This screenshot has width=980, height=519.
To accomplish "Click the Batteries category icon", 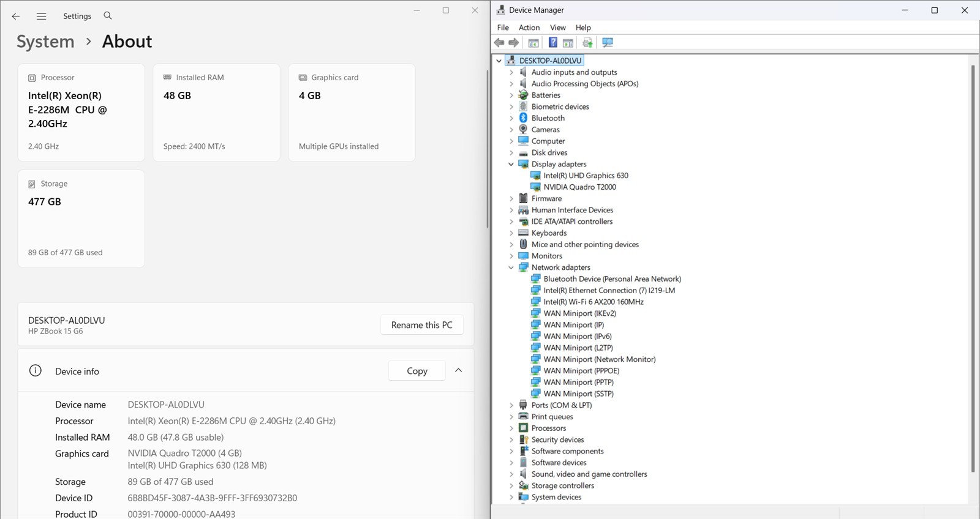I will click(x=523, y=95).
